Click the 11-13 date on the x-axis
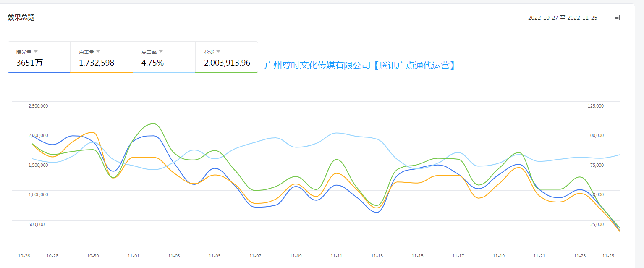 (377, 256)
